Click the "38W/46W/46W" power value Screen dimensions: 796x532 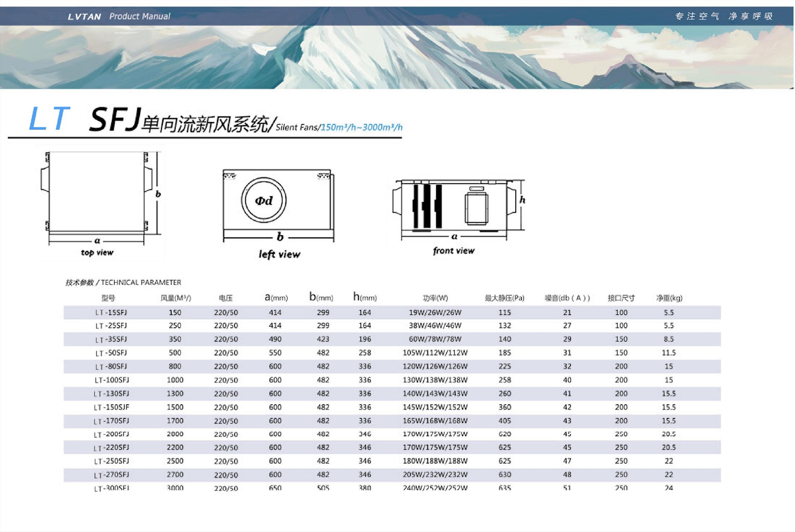[x=435, y=326]
